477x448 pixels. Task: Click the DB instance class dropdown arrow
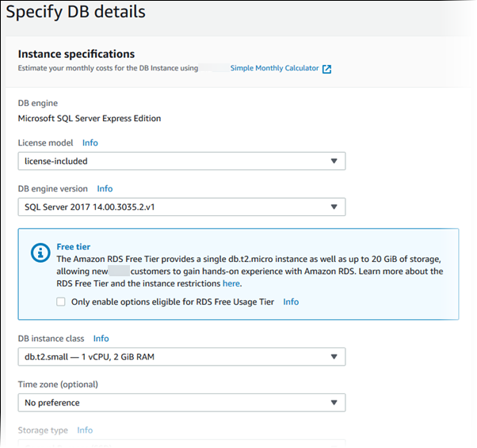pyautogui.click(x=334, y=357)
